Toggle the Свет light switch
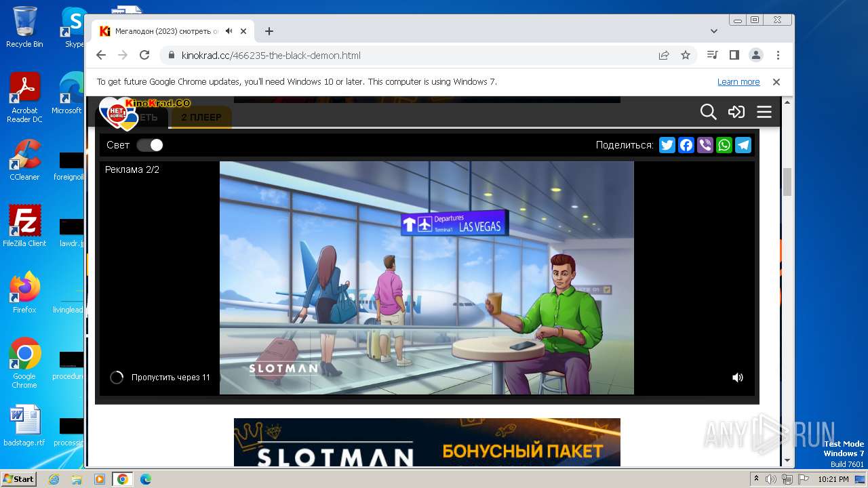 pos(150,145)
